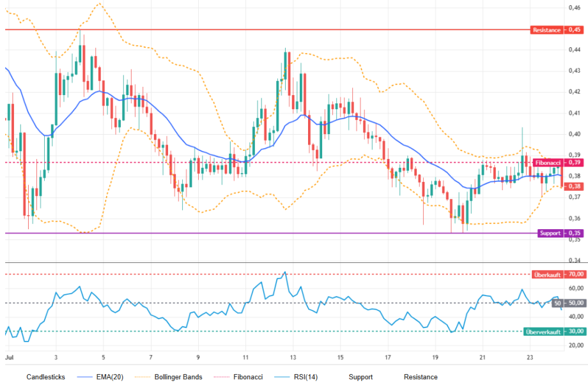The width and height of the screenshot is (588, 383).
Task: Click the 40,00 RSI axis label
Action: (x=576, y=317)
